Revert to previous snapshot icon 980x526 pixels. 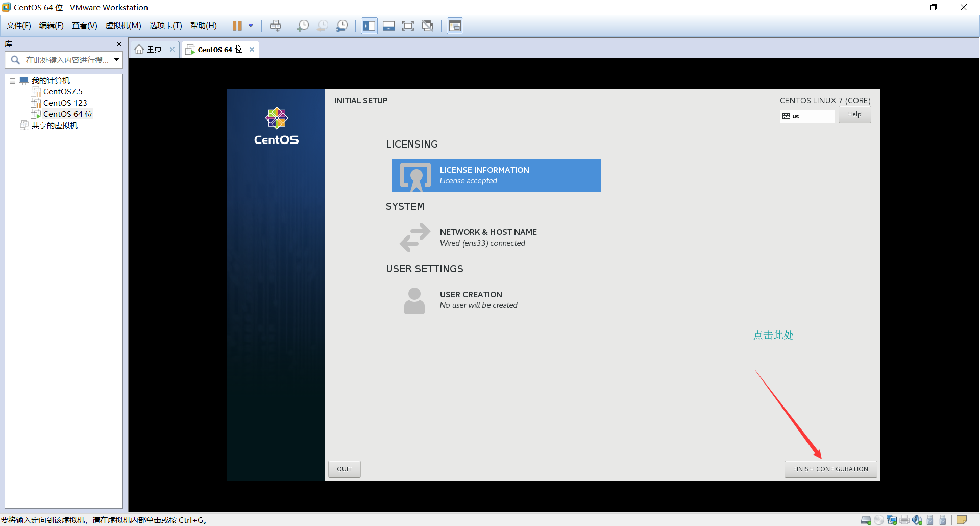(x=323, y=26)
